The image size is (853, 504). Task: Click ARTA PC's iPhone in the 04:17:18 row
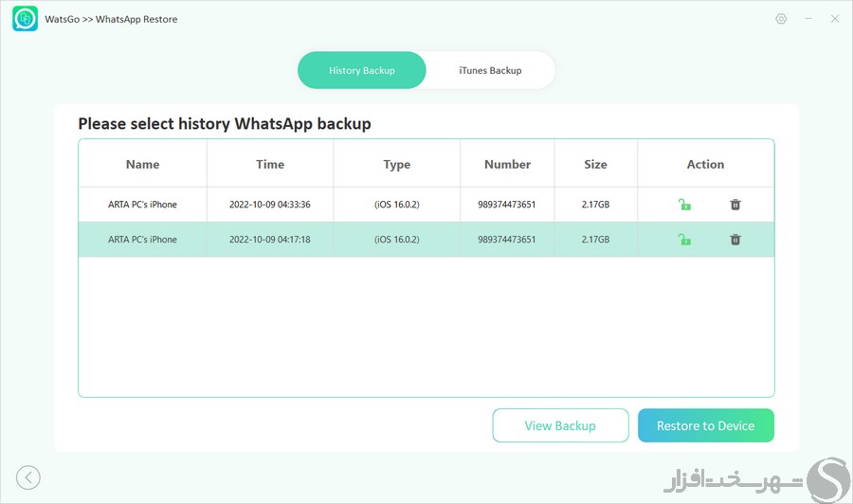click(x=142, y=240)
